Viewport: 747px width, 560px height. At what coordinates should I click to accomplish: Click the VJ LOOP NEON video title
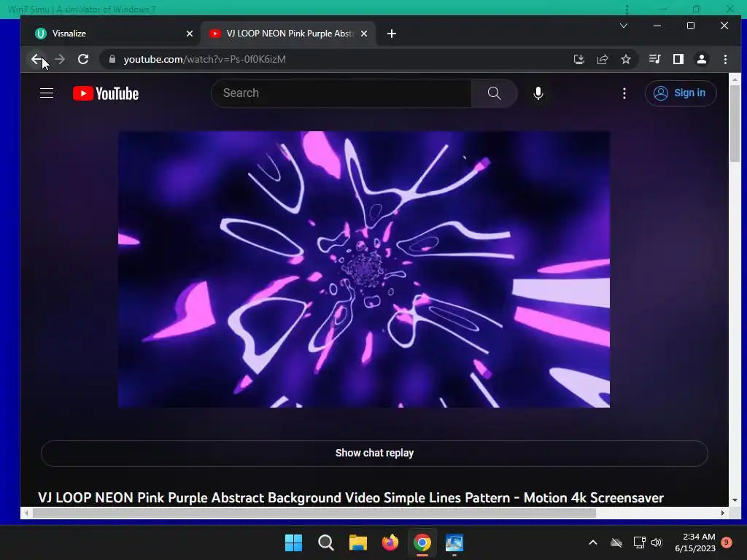351,497
